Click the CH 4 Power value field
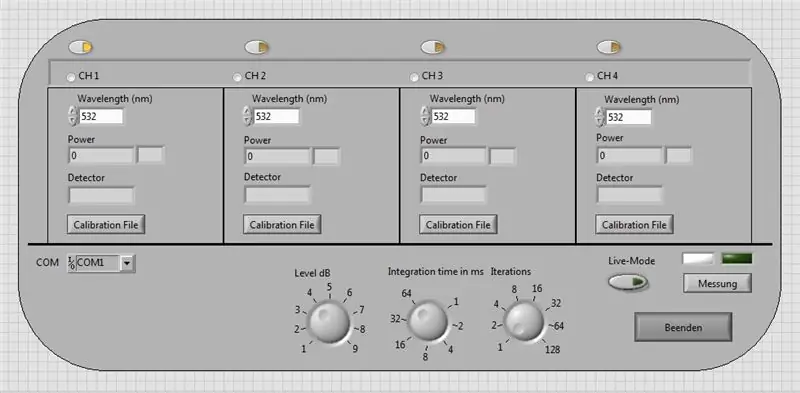The width and height of the screenshot is (800, 393). tap(630, 155)
